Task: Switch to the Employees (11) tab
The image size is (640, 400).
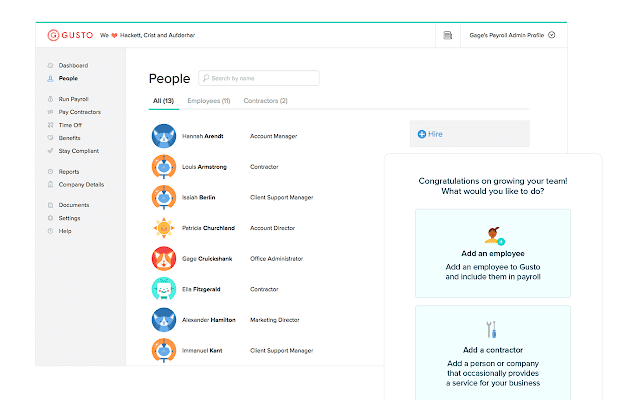Action: click(209, 101)
